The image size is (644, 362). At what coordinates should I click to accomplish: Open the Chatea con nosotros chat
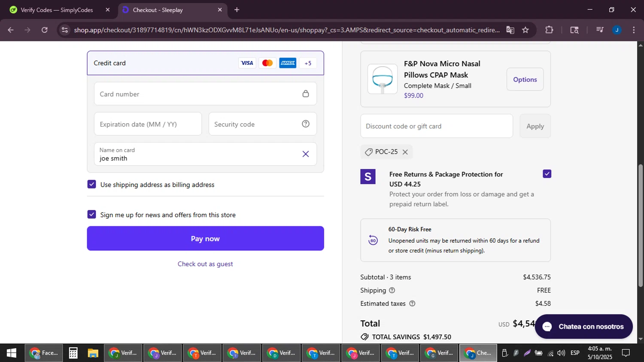coord(584,327)
